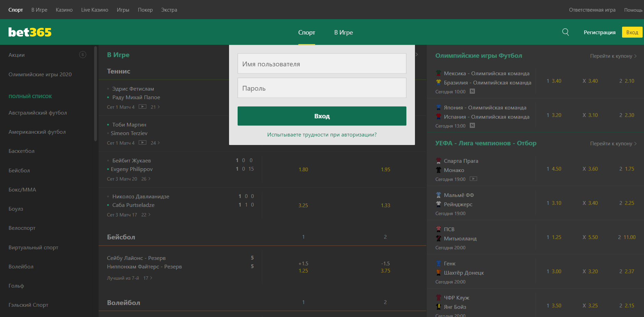Image resolution: width=644 pixels, height=317 pixels.
Task: Click the Регистрация button in header
Action: [599, 32]
